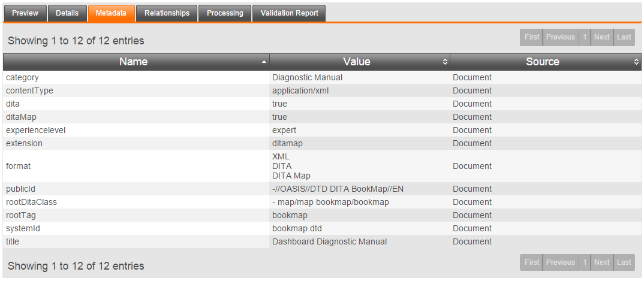Screen dimensions: 644x281
Task: Select the Dashboard Diagnostic Manual title value
Action: point(329,241)
